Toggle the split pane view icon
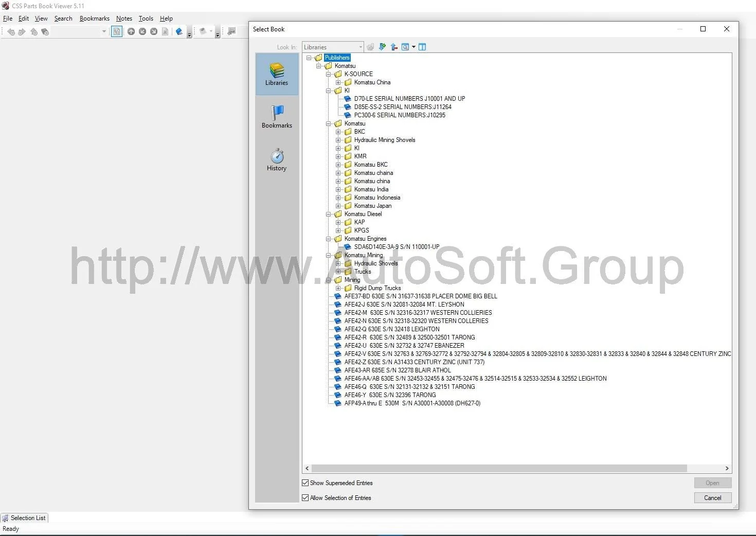 (422, 47)
